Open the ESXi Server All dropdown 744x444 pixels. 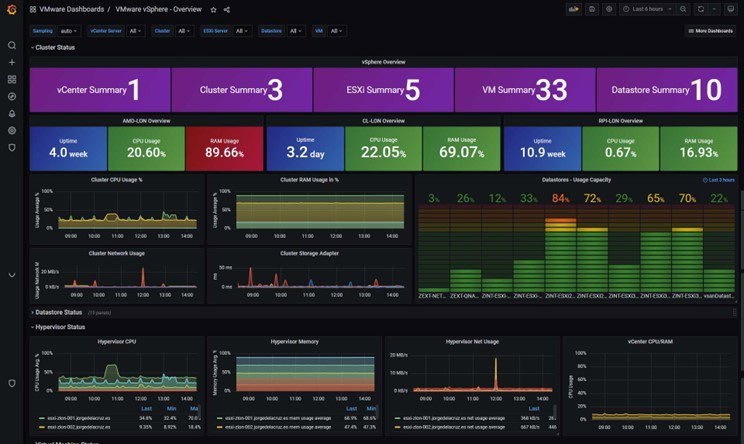[242, 31]
